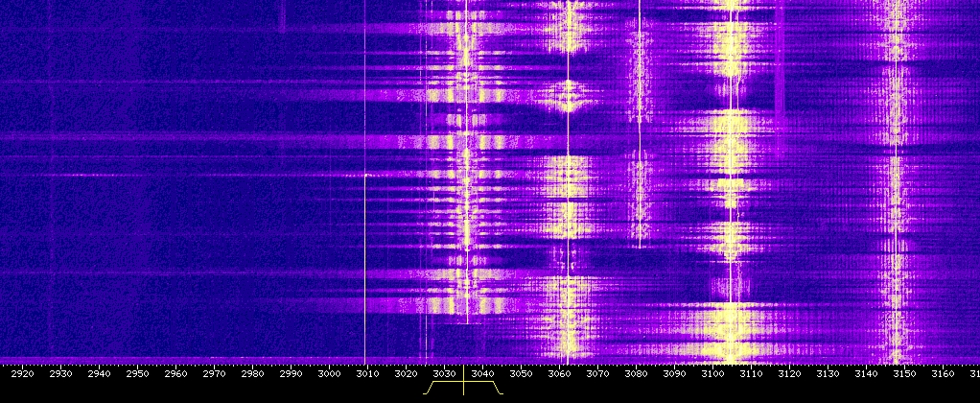Tune to the 3150 scale label
Viewport: 980px width, 403px height.
click(x=904, y=374)
